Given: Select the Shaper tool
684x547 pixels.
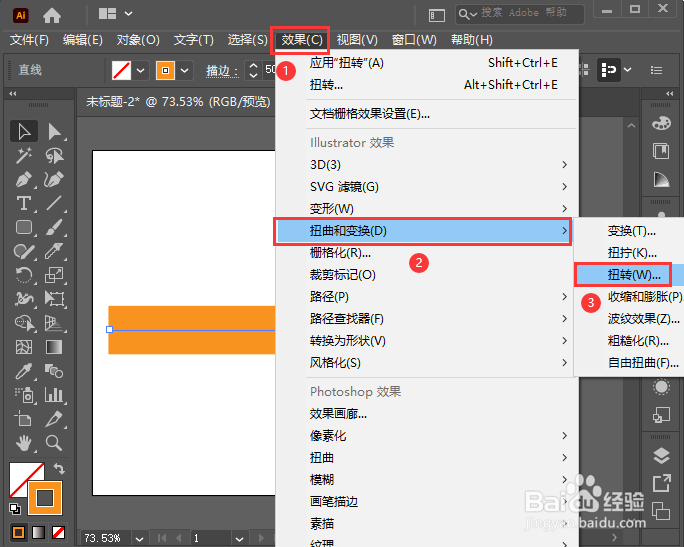Looking at the screenshot, I should coord(24,251).
